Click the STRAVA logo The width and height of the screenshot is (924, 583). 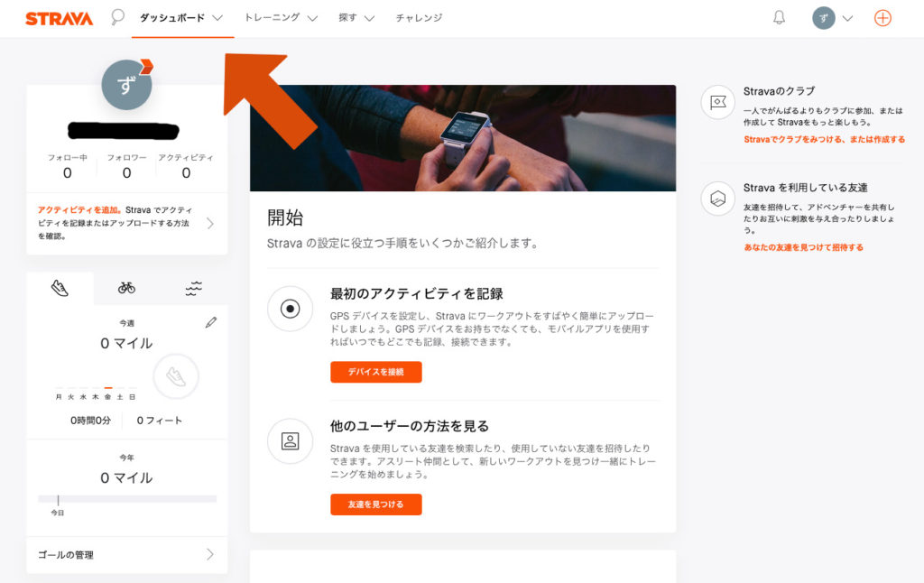[58, 16]
